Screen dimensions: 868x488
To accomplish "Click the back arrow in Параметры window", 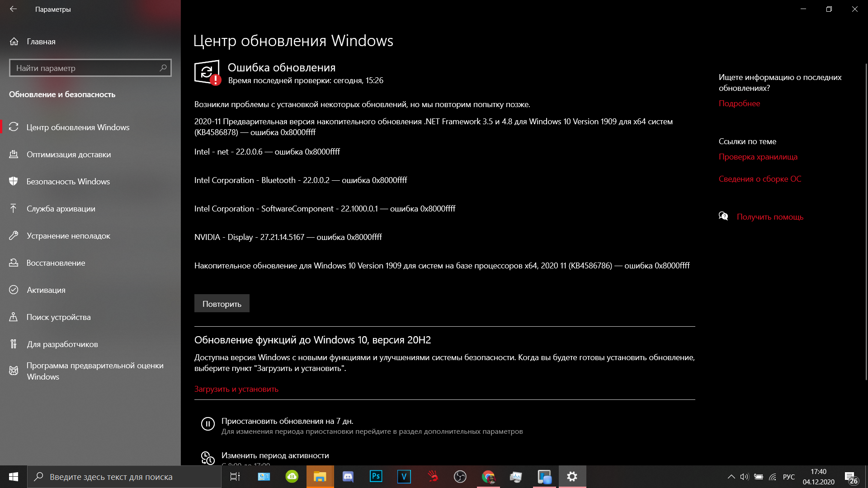I will pos(13,9).
